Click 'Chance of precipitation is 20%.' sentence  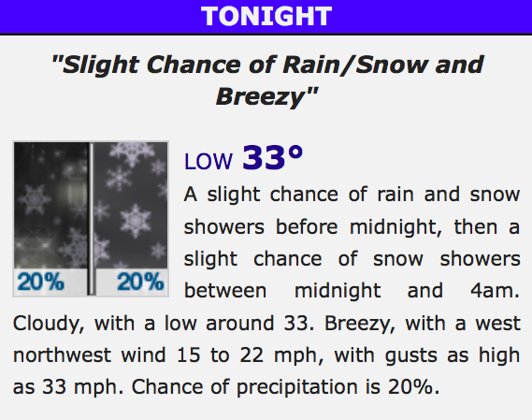(285, 387)
